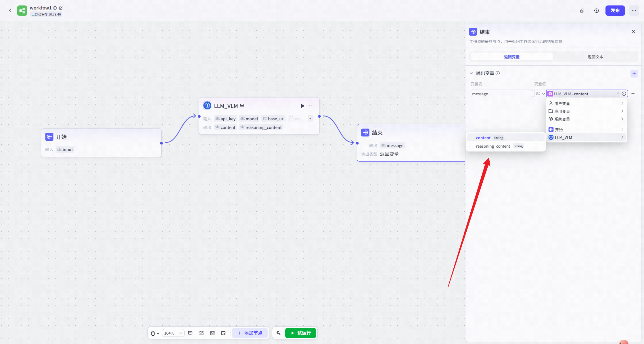Screen dimensions: 644x344
Task: Add a new output variable with plus
Action: 634,74
